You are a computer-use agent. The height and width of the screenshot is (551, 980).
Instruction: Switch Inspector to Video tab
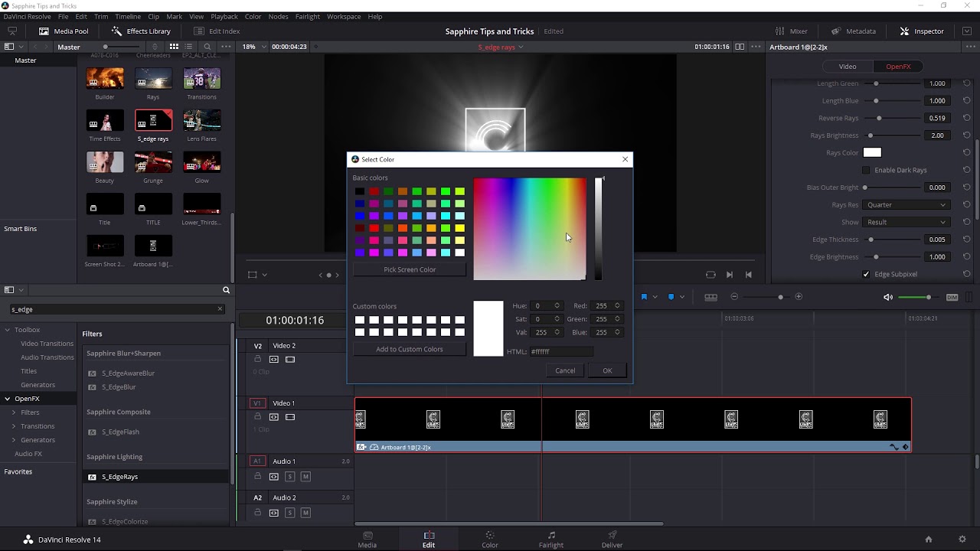pyautogui.click(x=847, y=67)
